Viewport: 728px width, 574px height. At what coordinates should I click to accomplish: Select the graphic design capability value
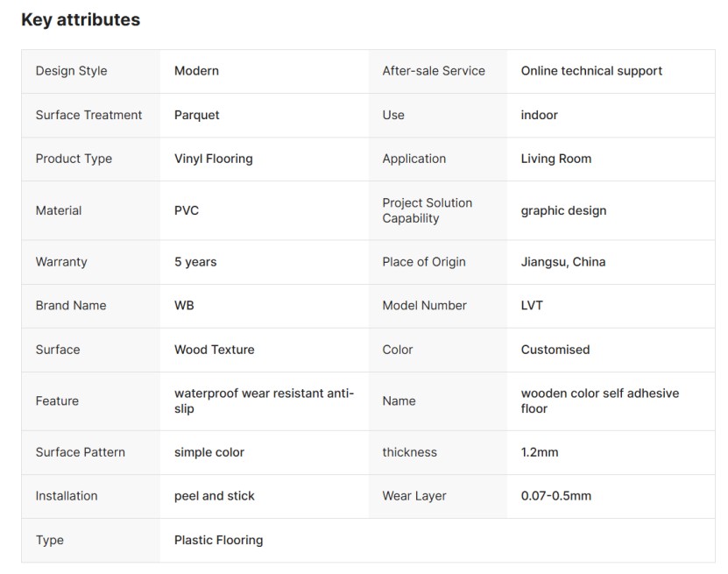coord(563,210)
